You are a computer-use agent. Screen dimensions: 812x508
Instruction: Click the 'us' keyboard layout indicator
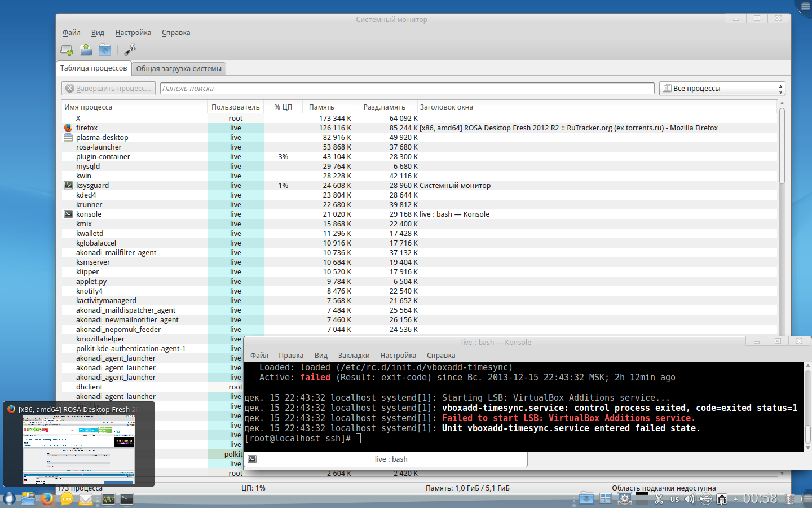click(x=674, y=500)
